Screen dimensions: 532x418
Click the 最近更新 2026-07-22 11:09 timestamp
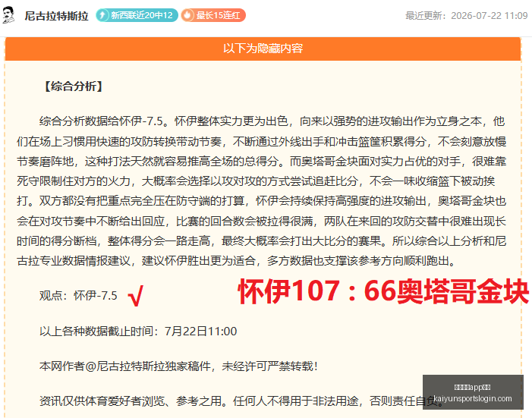coord(467,16)
